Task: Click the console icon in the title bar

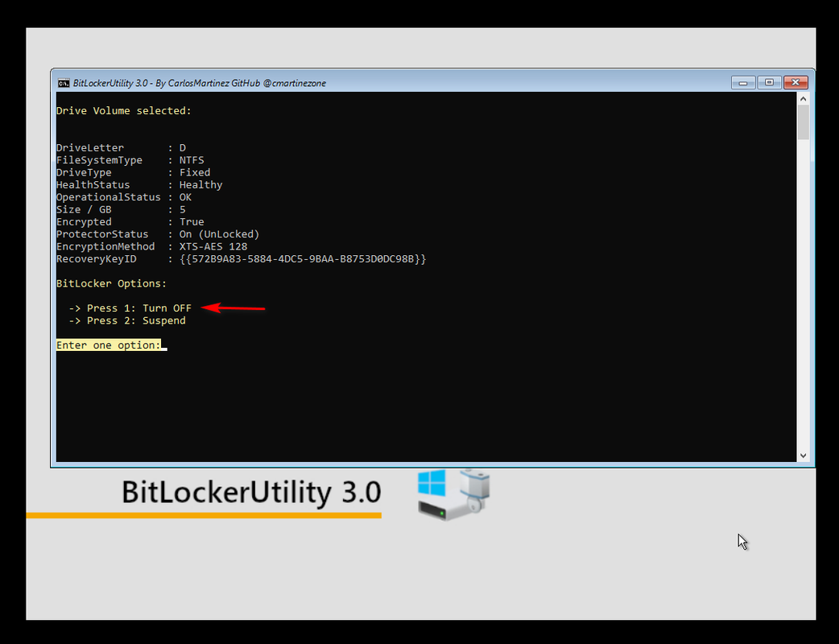Action: 64,83
